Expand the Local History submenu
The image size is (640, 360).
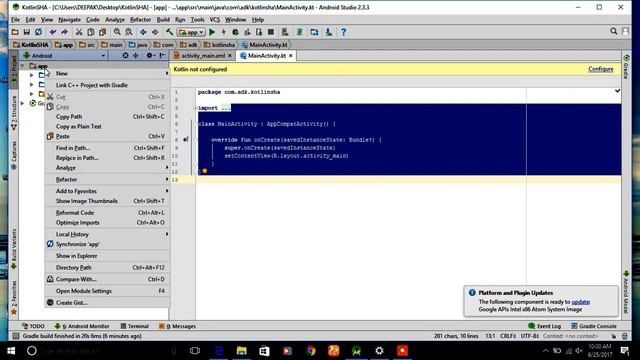[107, 234]
